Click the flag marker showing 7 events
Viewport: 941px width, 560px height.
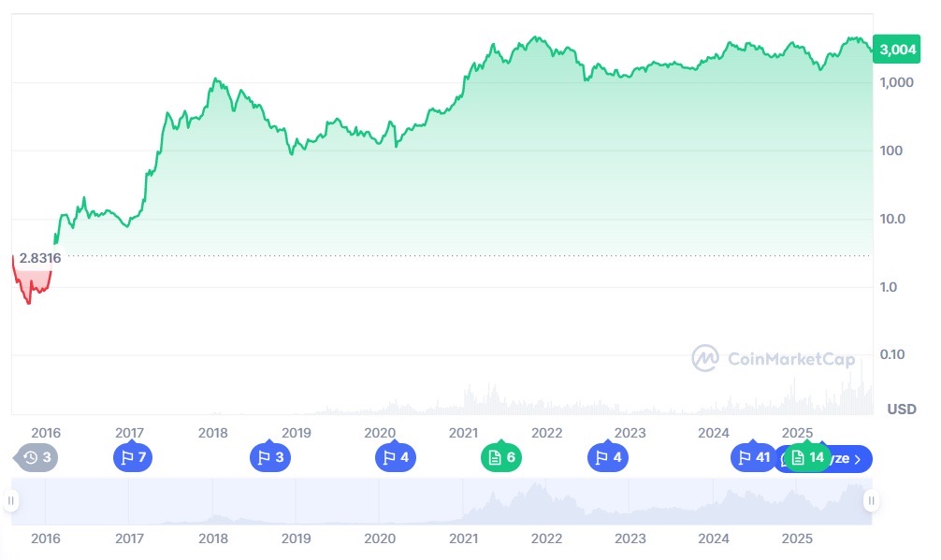pos(131,458)
